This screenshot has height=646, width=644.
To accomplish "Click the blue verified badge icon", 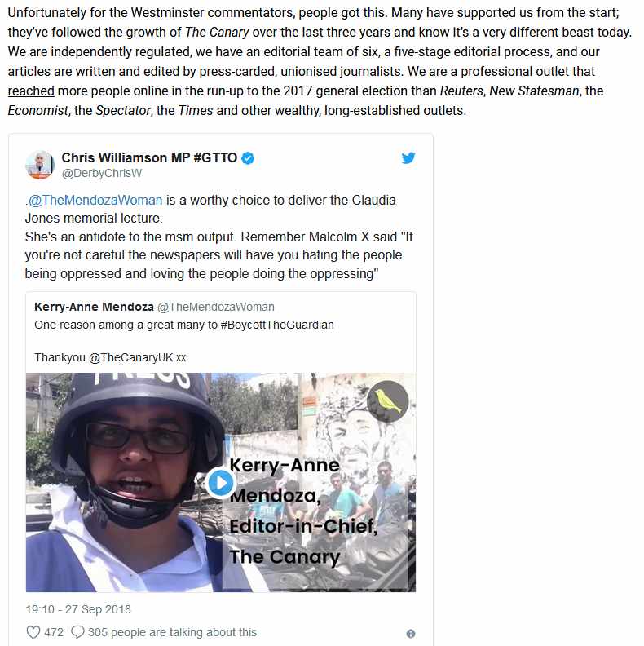I will (x=248, y=157).
